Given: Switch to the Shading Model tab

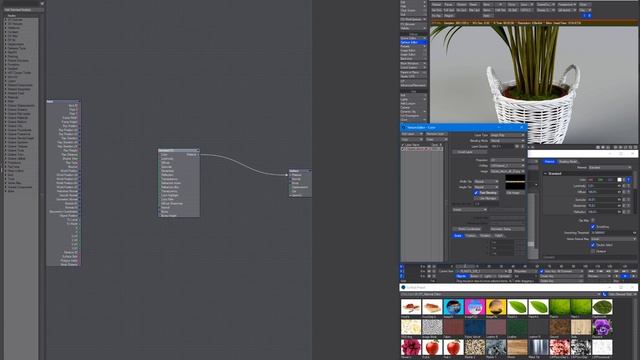Looking at the screenshot, I should 568,162.
